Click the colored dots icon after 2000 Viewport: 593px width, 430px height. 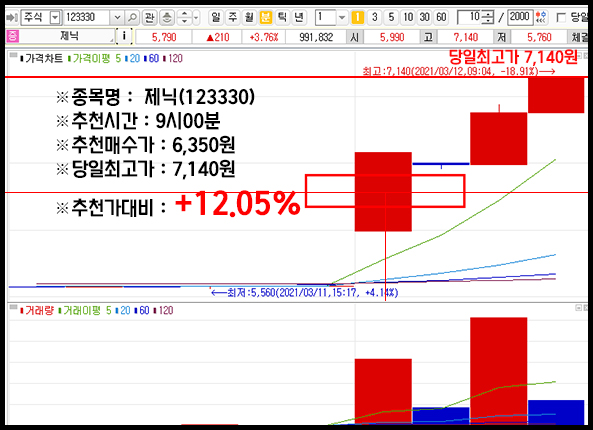pyautogui.click(x=542, y=17)
